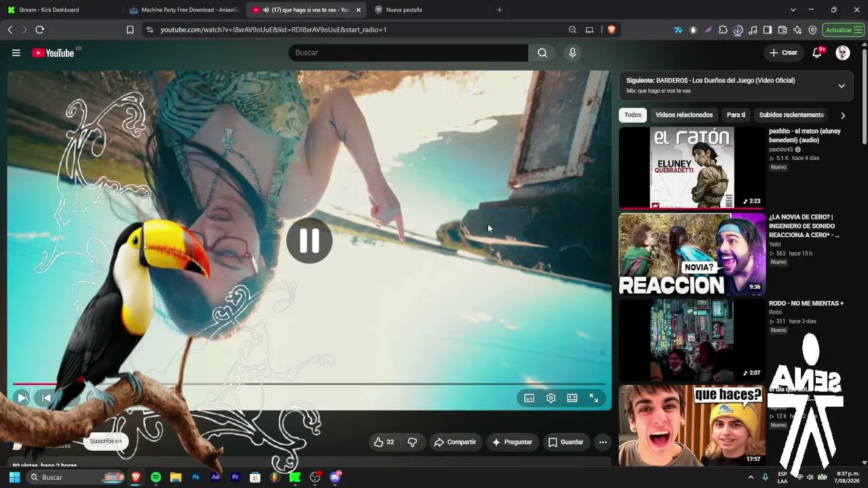Skip to previous video in the player
This screenshot has width=868, height=488.
point(46,398)
